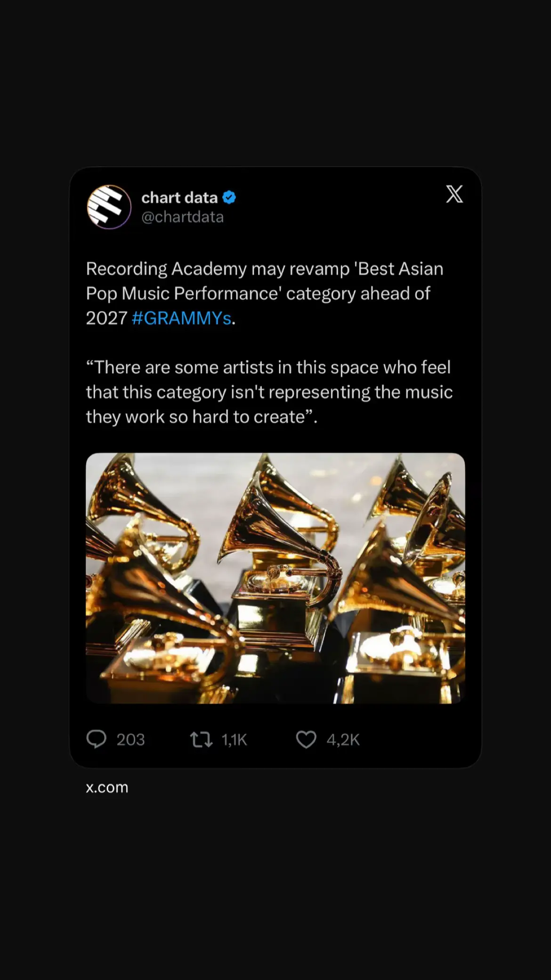
Task: Click the 'they work so hard to create' line
Action: click(202, 417)
